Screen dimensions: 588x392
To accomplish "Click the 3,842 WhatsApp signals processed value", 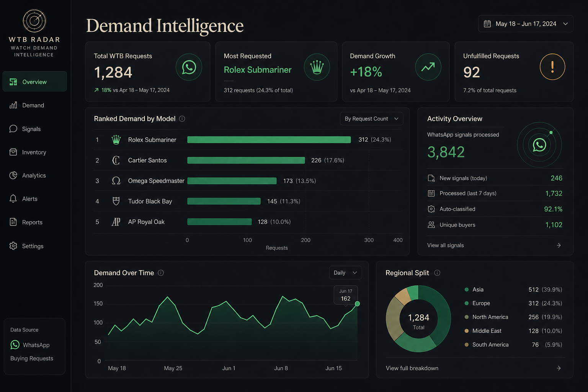I will 446,152.
